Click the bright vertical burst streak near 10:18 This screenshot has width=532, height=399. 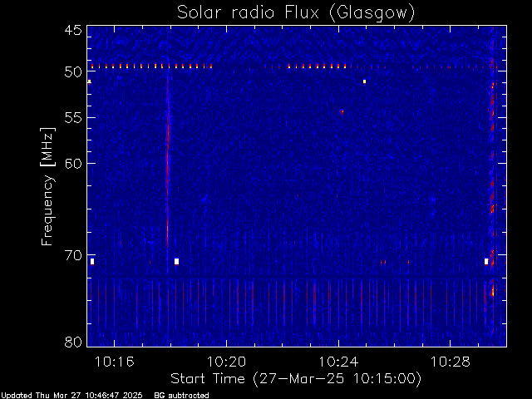pyautogui.click(x=167, y=163)
